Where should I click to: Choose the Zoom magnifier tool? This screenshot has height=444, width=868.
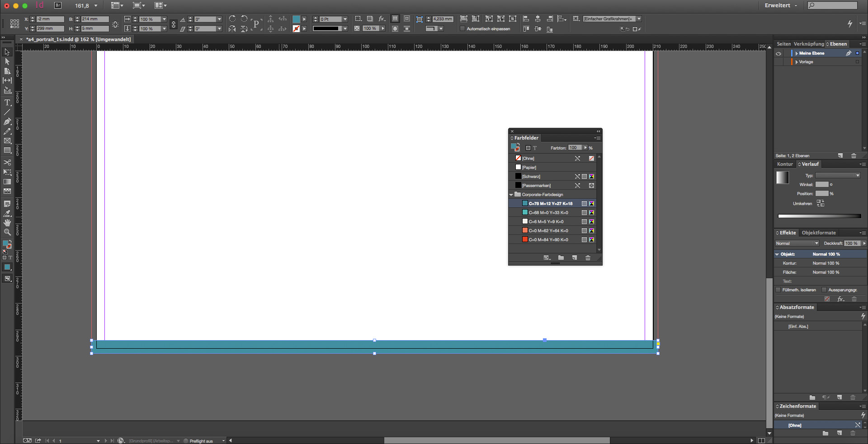(7, 232)
